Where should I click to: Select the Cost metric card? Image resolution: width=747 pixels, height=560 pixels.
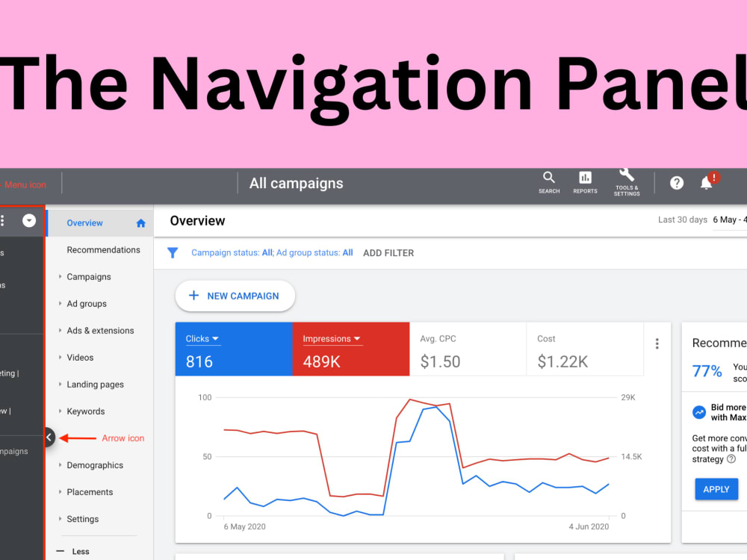(x=585, y=349)
